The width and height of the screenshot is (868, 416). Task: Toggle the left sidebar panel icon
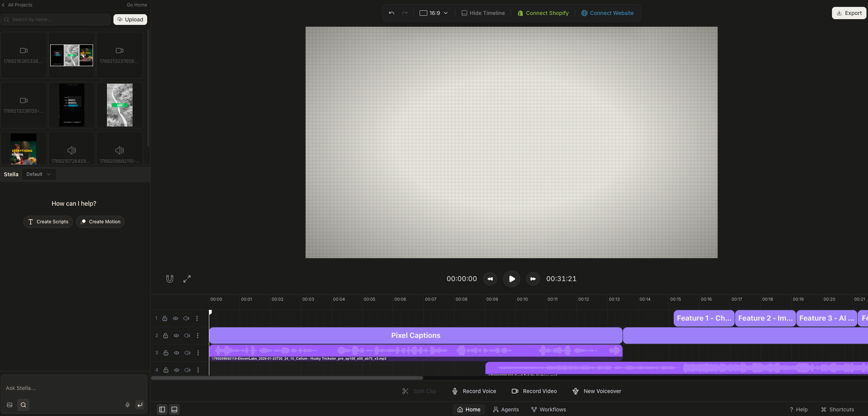click(162, 409)
